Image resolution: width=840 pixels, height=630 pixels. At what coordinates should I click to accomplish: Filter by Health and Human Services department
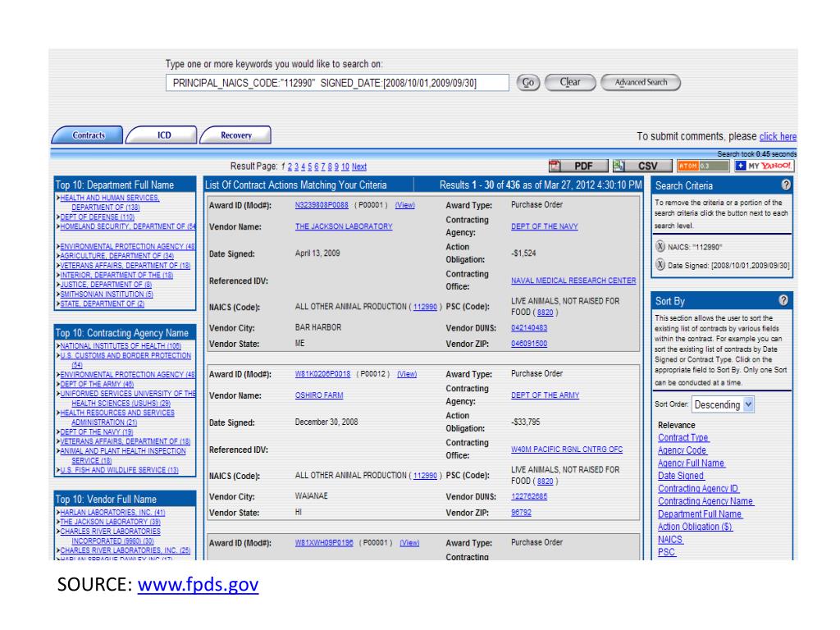pyautogui.click(x=109, y=203)
